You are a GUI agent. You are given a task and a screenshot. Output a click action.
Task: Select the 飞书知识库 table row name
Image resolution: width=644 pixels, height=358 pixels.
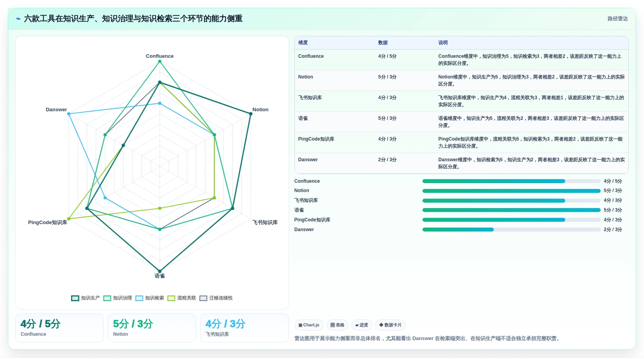click(310, 98)
